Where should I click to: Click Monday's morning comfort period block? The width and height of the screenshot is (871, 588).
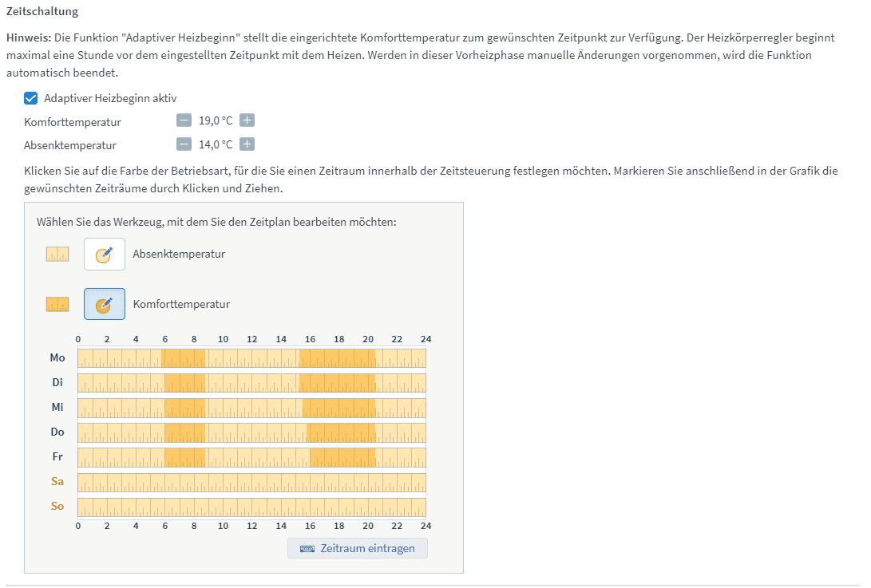pos(184,358)
